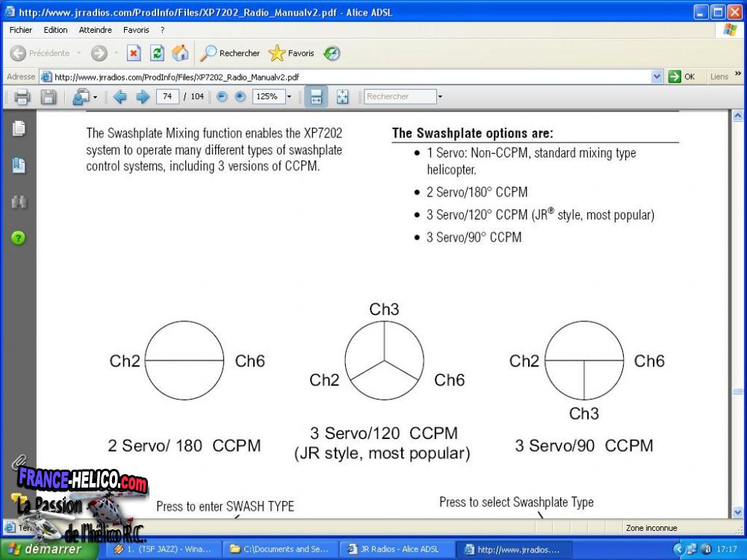Open the Bookmarks side panel
The height and width of the screenshot is (560, 747).
click(19, 165)
